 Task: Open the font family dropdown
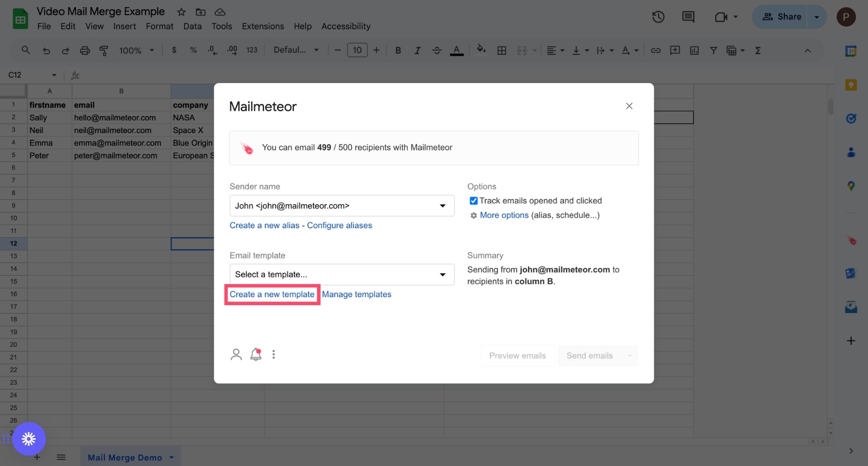296,50
